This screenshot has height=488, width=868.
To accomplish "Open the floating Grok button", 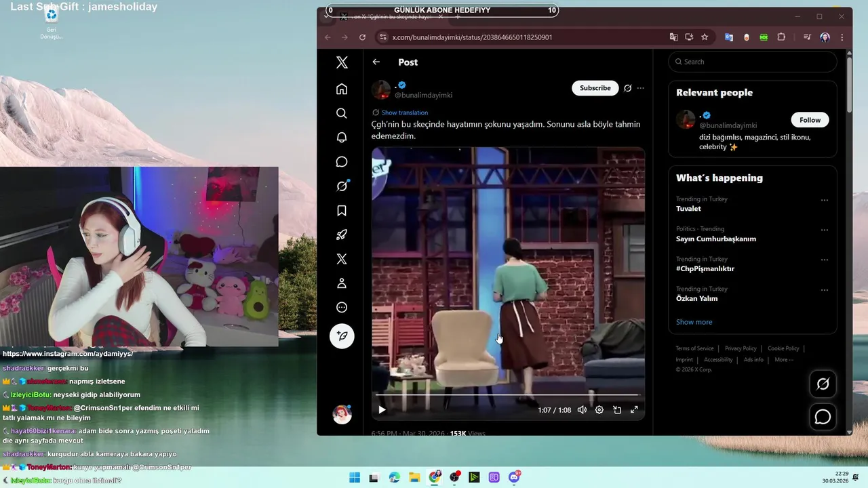I will click(823, 384).
